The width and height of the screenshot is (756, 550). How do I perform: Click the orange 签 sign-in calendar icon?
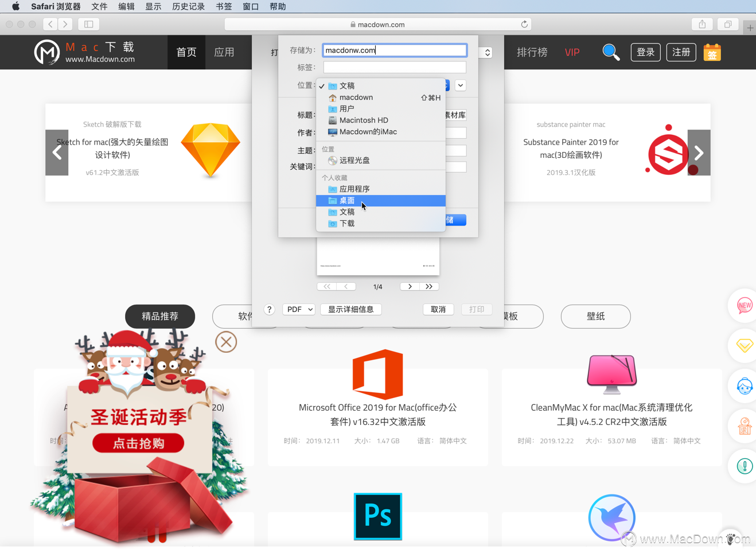point(712,52)
